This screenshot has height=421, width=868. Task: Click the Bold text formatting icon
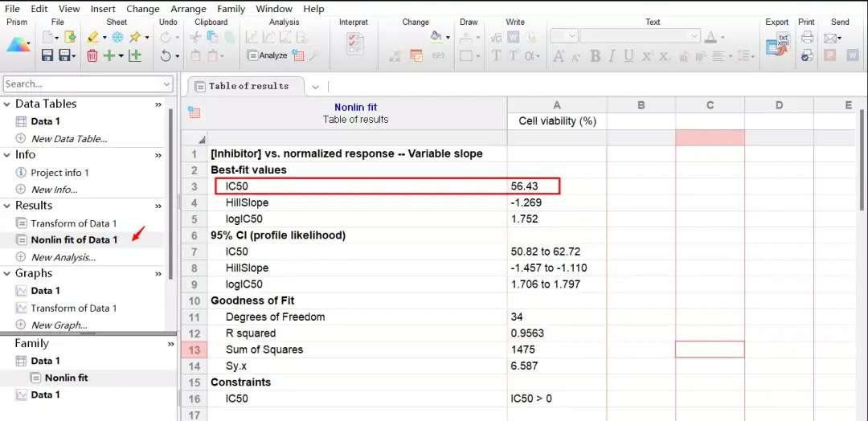(x=595, y=56)
